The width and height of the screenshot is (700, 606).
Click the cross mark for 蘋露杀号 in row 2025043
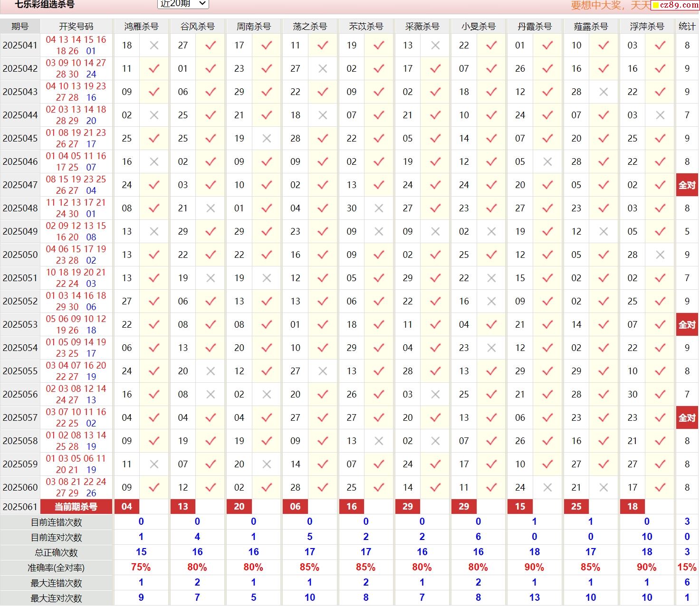tap(604, 92)
